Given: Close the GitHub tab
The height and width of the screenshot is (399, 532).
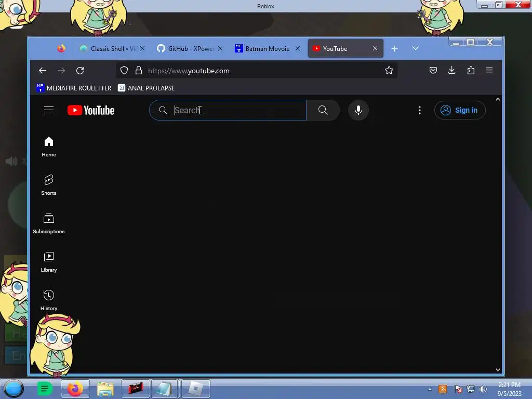Looking at the screenshot, I should tap(220, 48).
